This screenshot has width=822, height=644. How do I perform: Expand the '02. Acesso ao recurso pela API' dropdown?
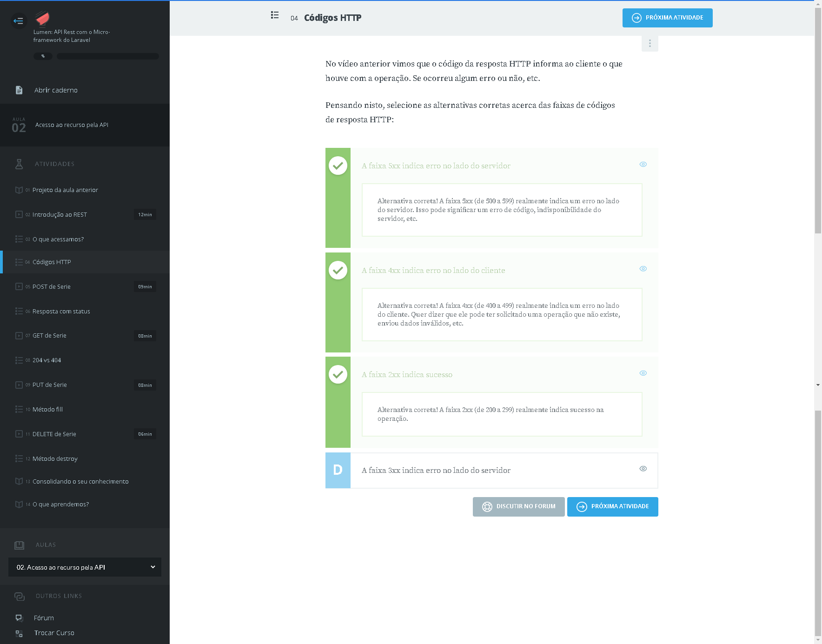[x=85, y=567]
